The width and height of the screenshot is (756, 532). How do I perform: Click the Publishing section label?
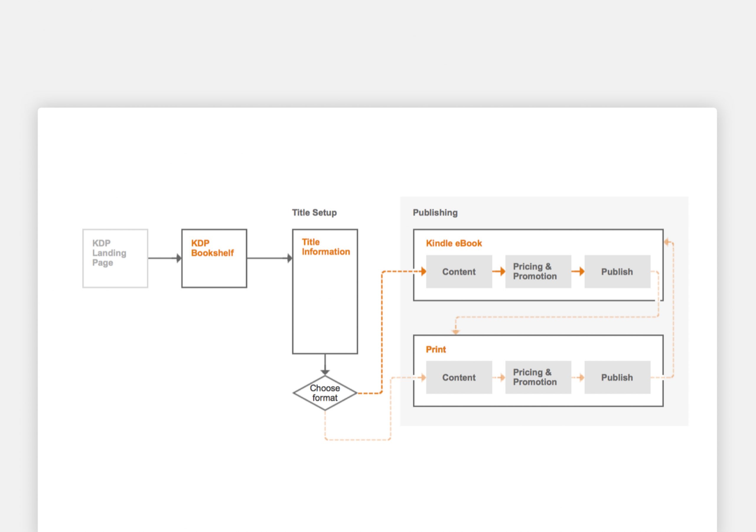[x=435, y=213]
